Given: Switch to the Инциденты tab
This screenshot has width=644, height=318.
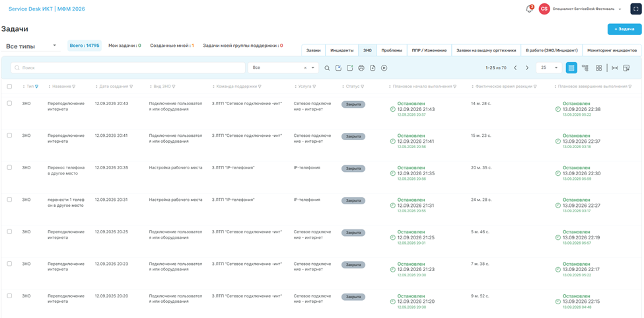Looking at the screenshot, I should [x=341, y=50].
